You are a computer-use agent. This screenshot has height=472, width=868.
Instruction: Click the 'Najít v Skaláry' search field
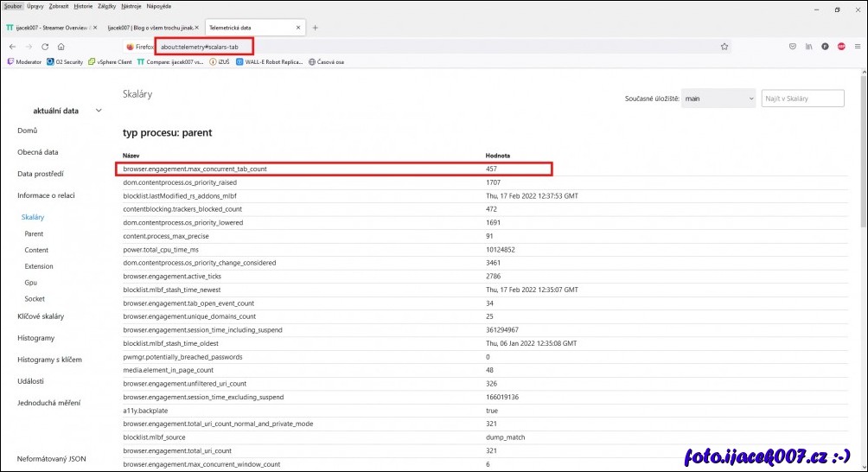point(802,99)
